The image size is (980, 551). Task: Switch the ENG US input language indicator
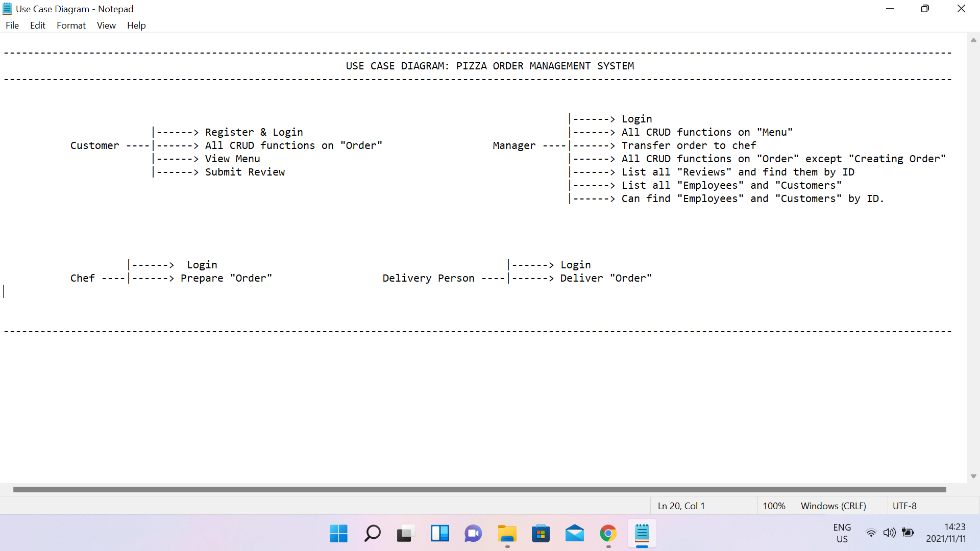tap(842, 533)
